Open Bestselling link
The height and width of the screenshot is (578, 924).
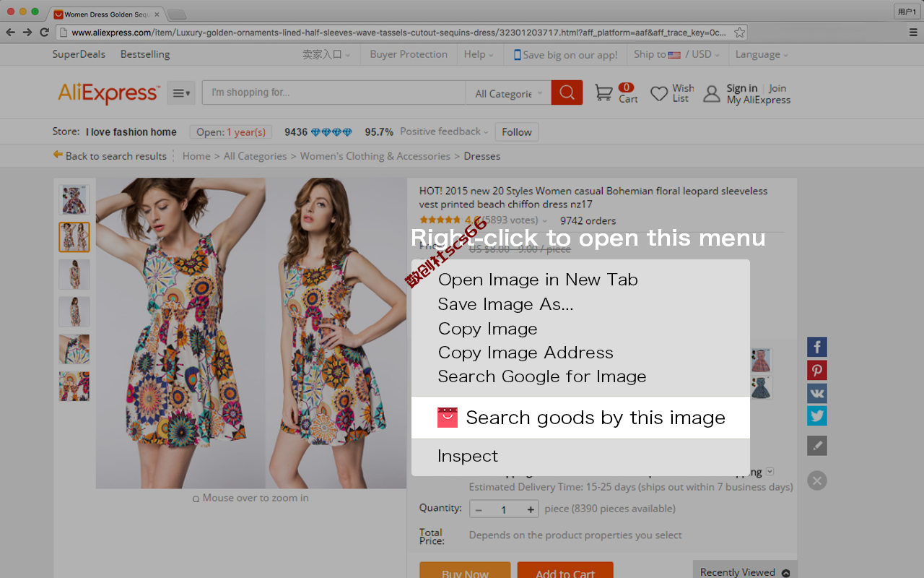coord(145,54)
